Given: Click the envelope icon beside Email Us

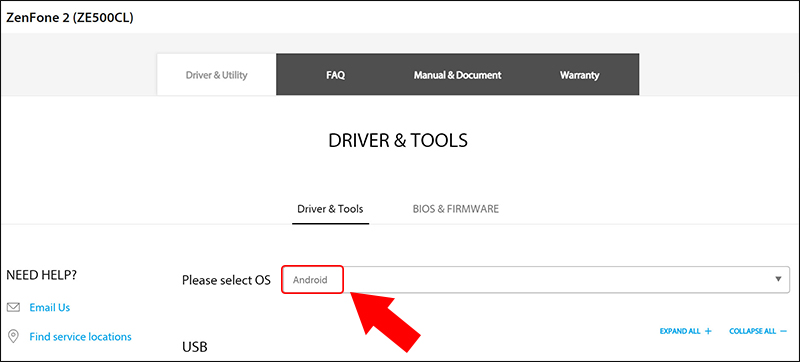Looking at the screenshot, I should 13,307.
